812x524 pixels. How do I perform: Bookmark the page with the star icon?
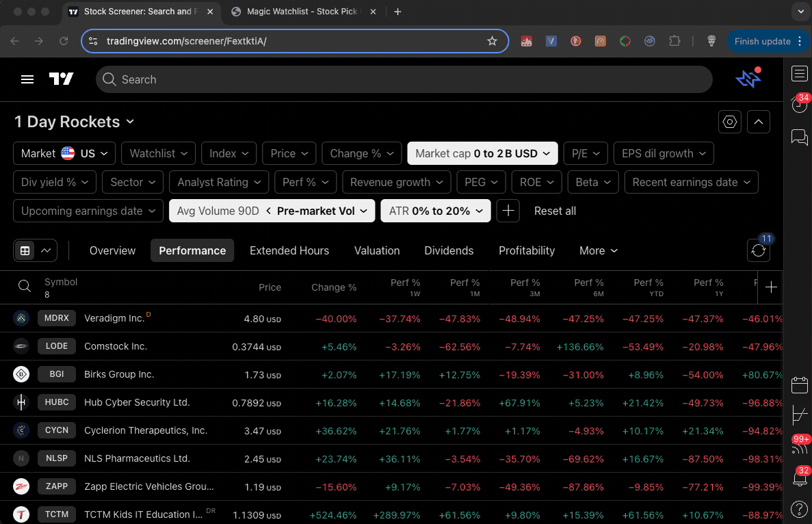[x=492, y=41]
